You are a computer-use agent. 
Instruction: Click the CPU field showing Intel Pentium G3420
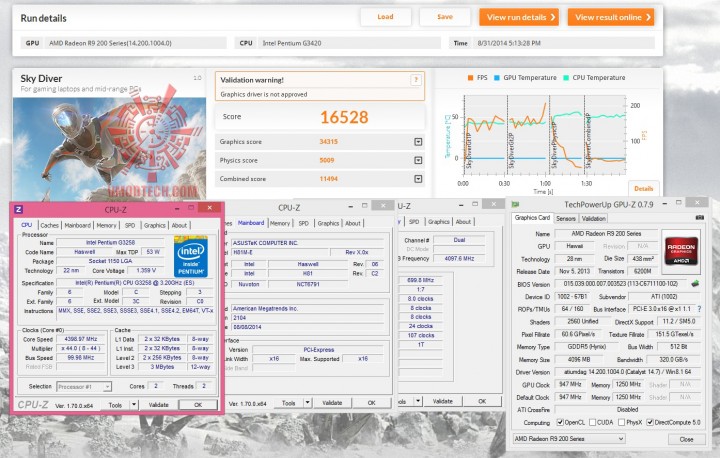click(349, 43)
